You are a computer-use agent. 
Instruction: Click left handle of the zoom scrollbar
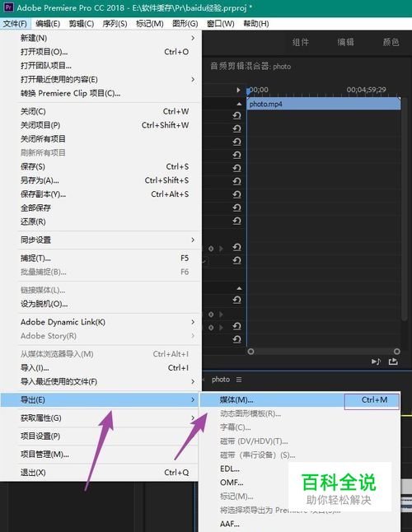(x=250, y=352)
